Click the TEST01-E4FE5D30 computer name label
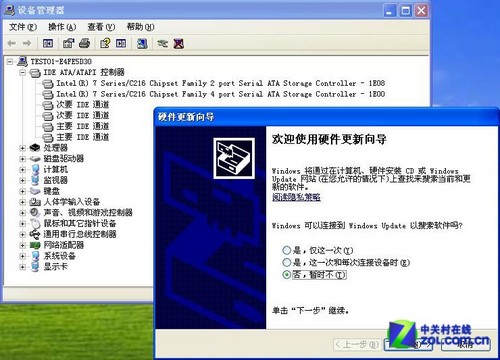Image resolution: width=500 pixels, height=360 pixels. tap(61, 61)
